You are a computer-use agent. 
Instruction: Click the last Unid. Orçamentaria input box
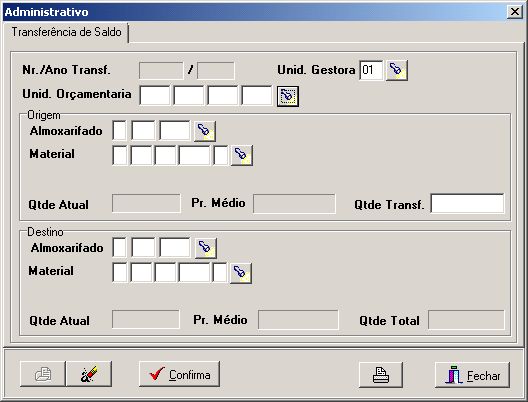tap(257, 96)
